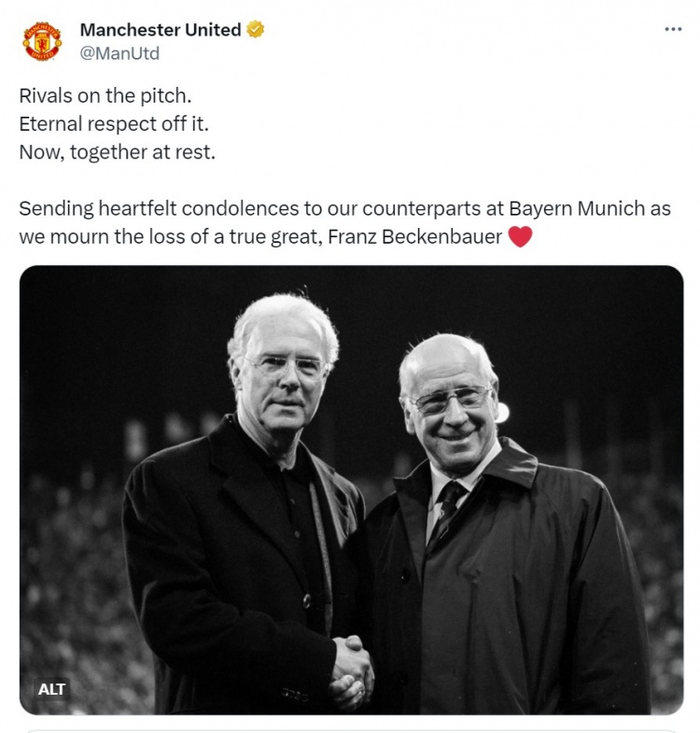Viewport: 700px width, 733px height.
Task: Click the Manchester United display name
Action: 161,30
